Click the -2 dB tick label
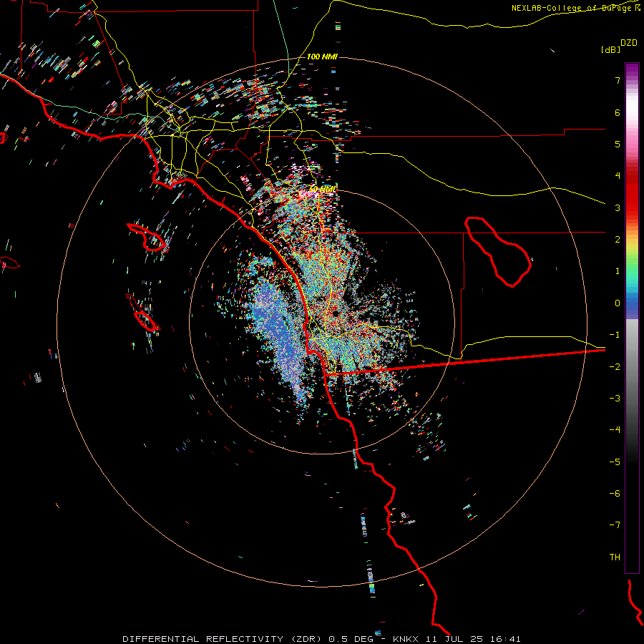The image size is (644, 644). (x=615, y=366)
